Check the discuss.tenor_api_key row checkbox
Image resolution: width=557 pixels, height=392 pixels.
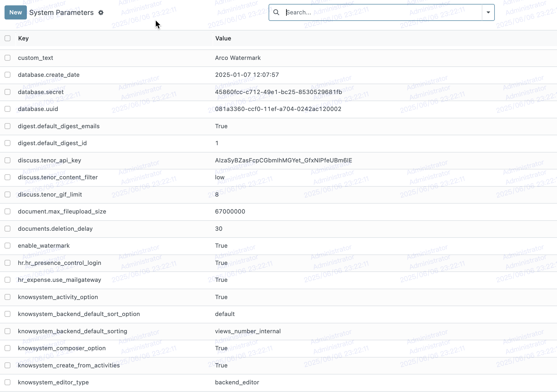click(x=8, y=160)
